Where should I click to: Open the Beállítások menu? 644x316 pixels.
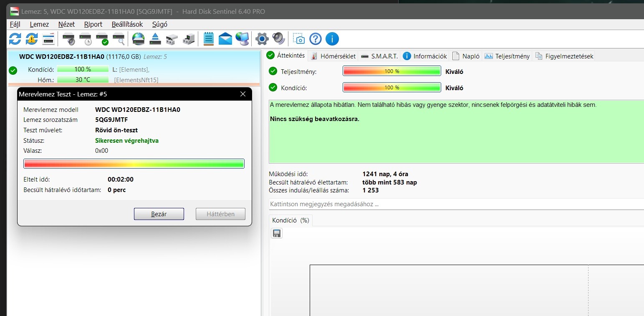click(127, 24)
